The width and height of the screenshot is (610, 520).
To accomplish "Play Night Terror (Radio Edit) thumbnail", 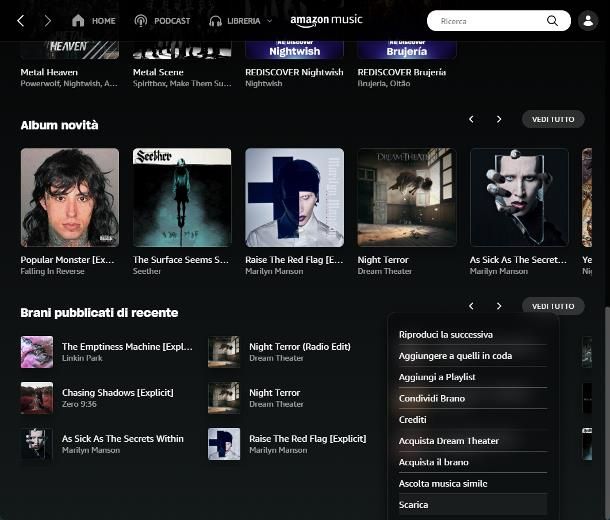I will point(224,352).
